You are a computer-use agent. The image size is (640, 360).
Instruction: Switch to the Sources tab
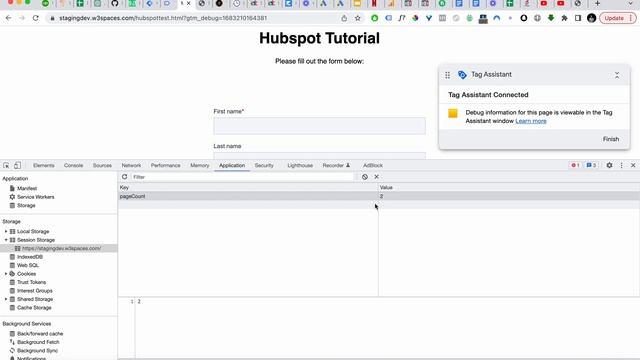[102, 165]
